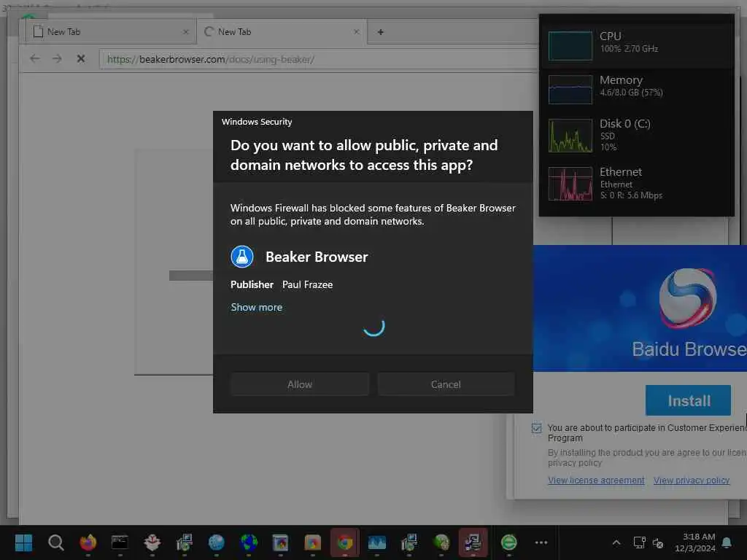Close the loading second New Tab
Viewport: 747px width, 560px height.
pos(356,32)
